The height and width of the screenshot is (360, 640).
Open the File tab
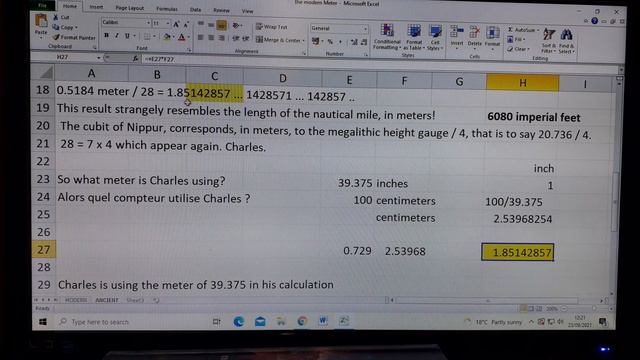click(x=43, y=5)
